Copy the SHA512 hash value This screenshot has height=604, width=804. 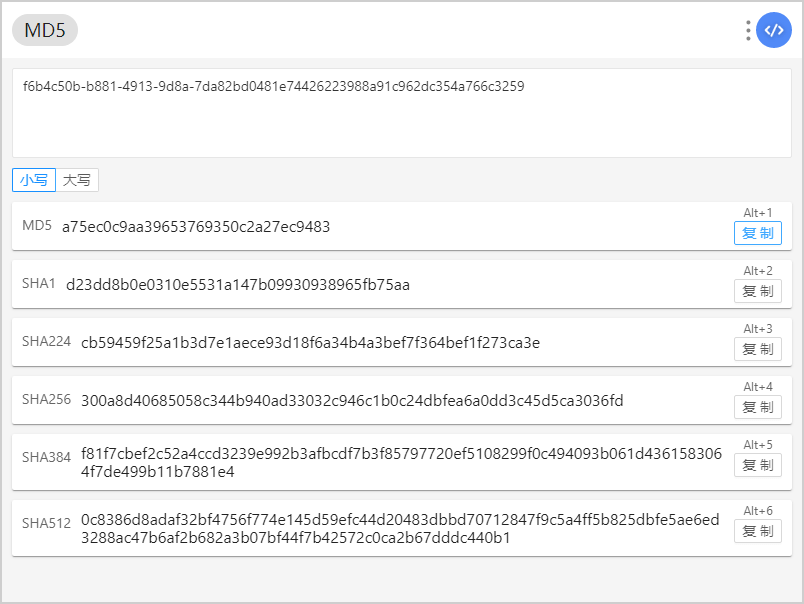(x=757, y=531)
